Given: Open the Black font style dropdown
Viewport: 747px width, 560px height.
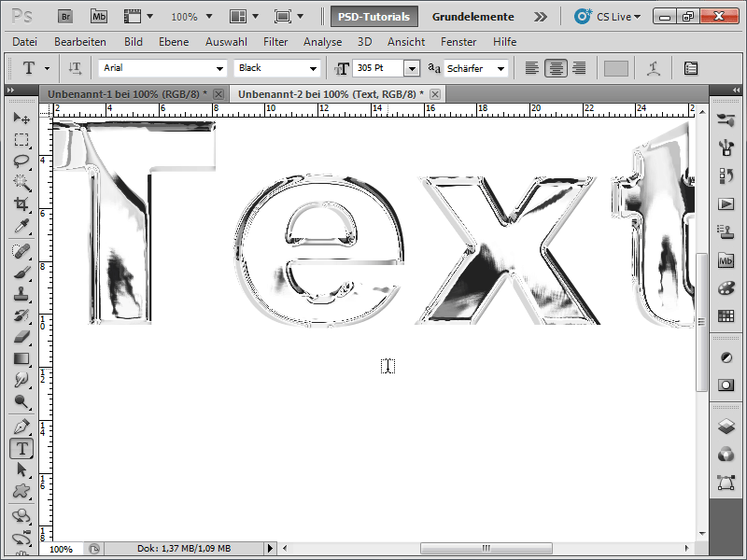Looking at the screenshot, I should pyautogui.click(x=313, y=68).
